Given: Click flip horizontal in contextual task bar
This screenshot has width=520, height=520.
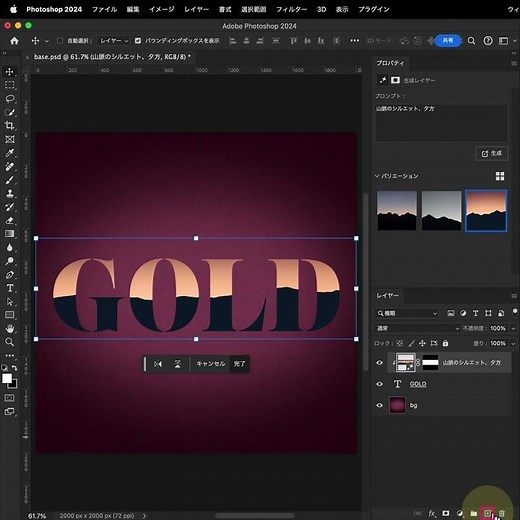Looking at the screenshot, I should point(158,364).
